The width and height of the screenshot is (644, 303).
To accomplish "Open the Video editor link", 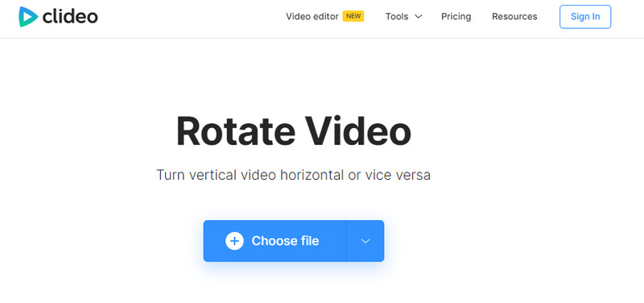I will (312, 16).
